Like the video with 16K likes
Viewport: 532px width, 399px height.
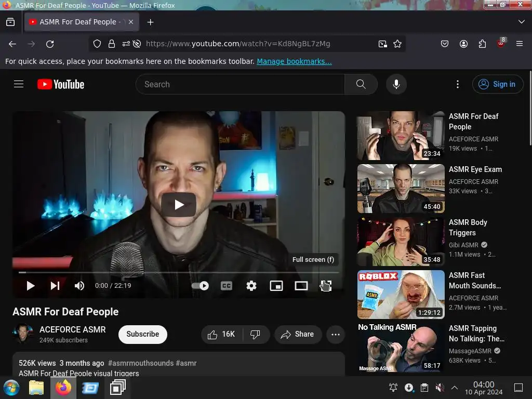222,334
